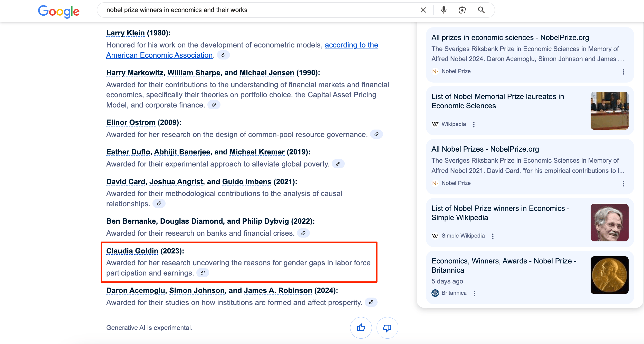Open source link icon after Claudia Goldin earnings text
This screenshot has width=644, height=344.
[203, 273]
